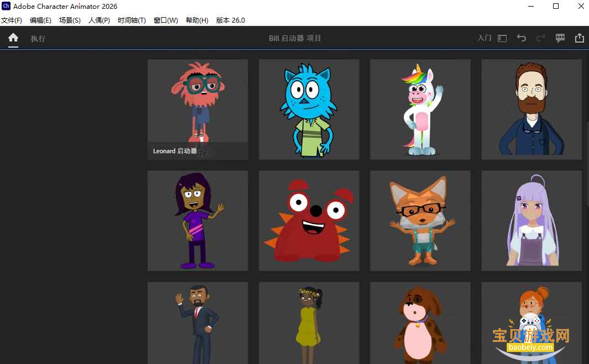
Task: Minimize the Character Animator window
Action: click(531, 6)
